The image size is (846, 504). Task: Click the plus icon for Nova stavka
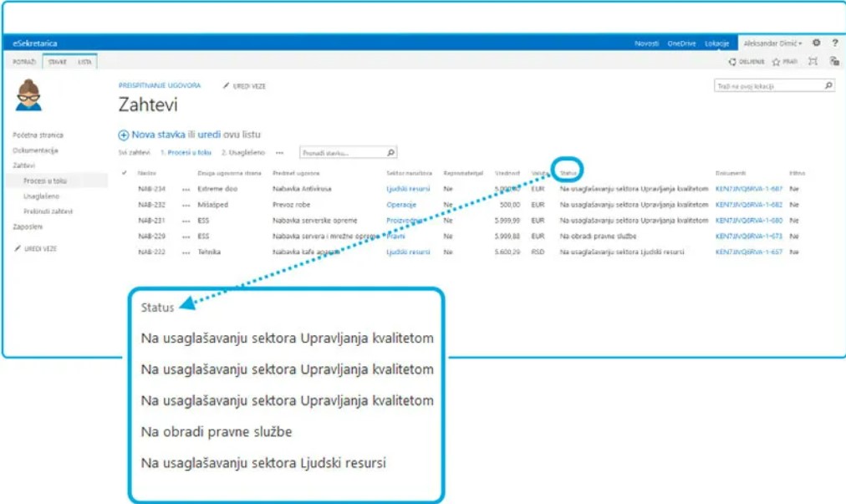pos(124,135)
